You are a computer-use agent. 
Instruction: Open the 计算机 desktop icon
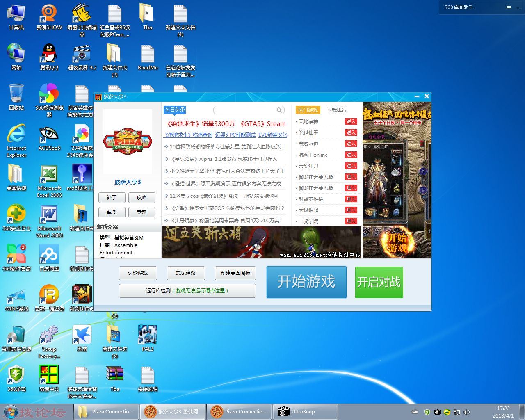point(16,17)
